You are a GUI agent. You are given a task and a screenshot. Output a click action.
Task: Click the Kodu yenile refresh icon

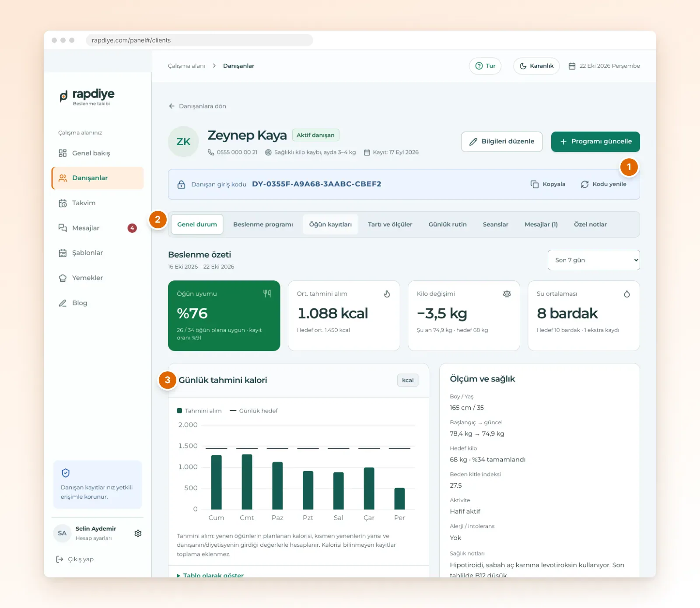[x=584, y=184]
